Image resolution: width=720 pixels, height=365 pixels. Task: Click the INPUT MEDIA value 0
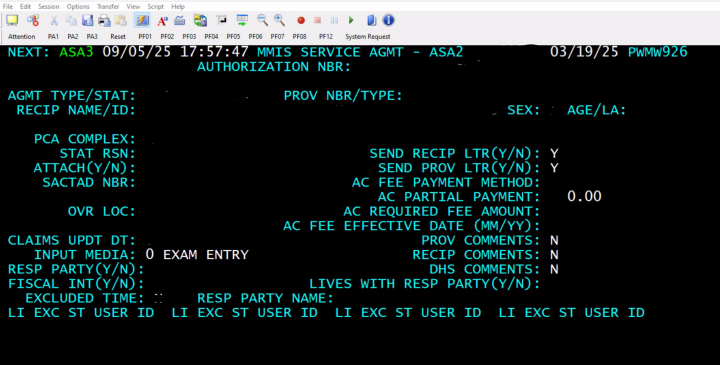coord(150,254)
